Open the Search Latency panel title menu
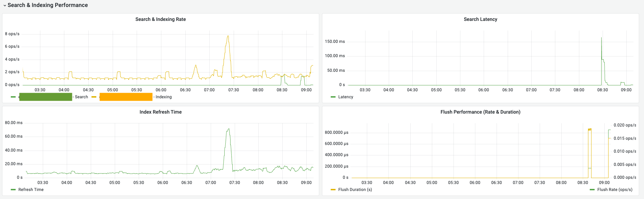Viewport: 644px width, 199px height. [x=480, y=19]
